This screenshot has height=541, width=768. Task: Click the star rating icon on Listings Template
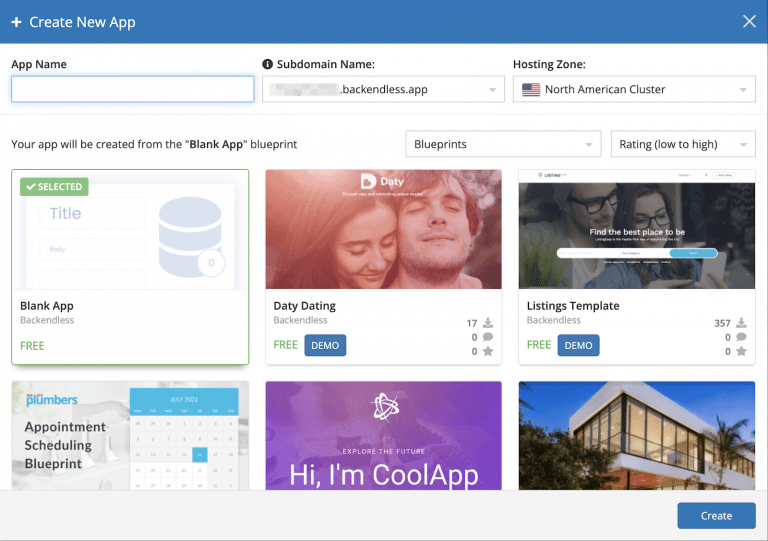click(741, 351)
